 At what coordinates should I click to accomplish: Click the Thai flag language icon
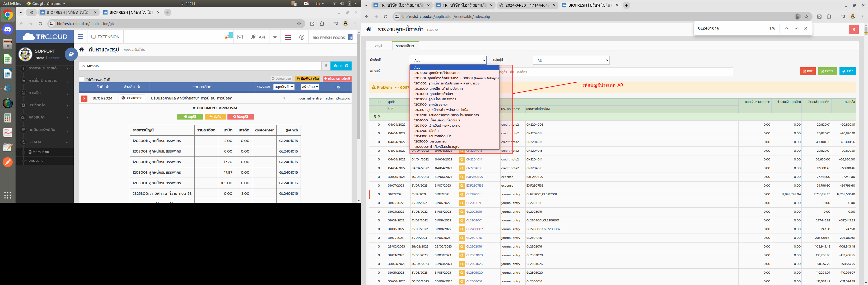tap(288, 37)
